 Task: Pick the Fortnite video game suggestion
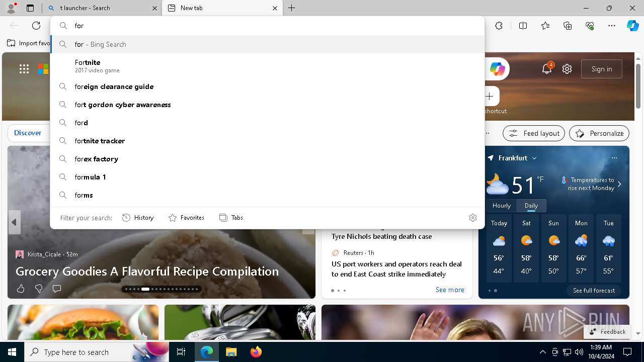[267, 66]
